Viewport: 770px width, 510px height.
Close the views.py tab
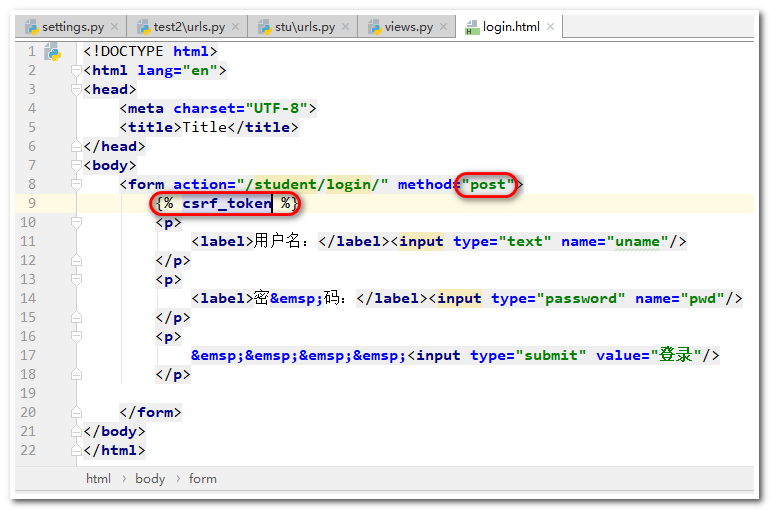tap(443, 27)
